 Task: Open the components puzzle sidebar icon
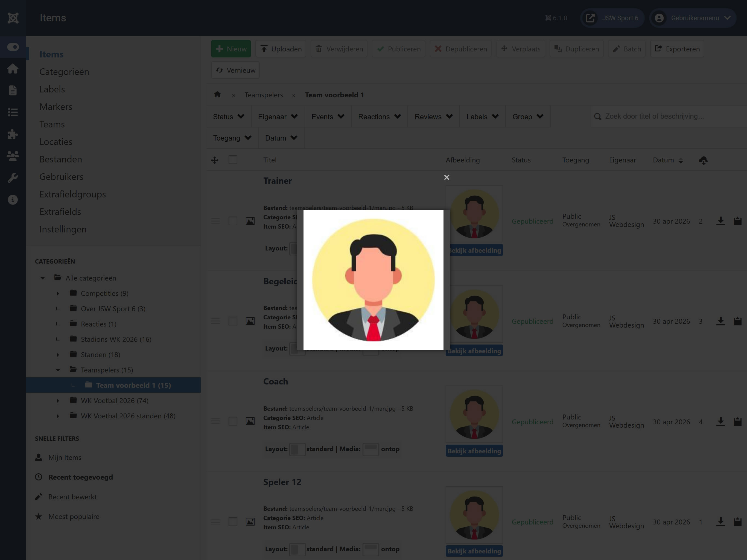pos(13,134)
